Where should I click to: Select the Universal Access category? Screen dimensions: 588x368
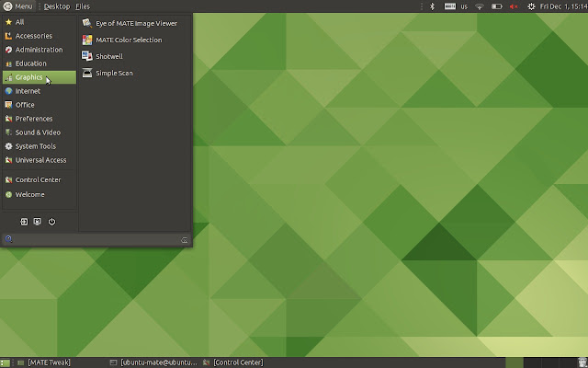coord(39,160)
